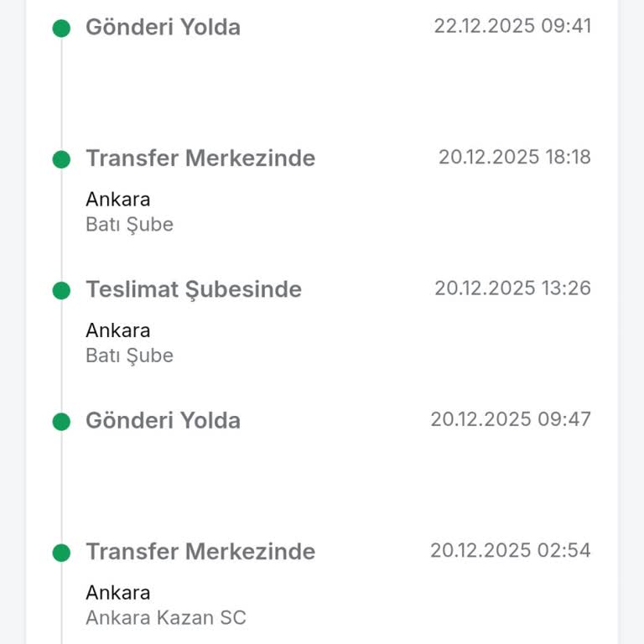
Task: Click Batı Şube under the 18:18 Transfer Merkezinde
Action: pyautogui.click(x=129, y=225)
